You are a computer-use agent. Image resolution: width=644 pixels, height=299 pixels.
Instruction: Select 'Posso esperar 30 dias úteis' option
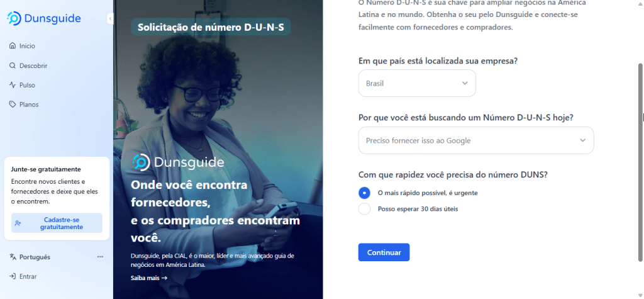364,209
